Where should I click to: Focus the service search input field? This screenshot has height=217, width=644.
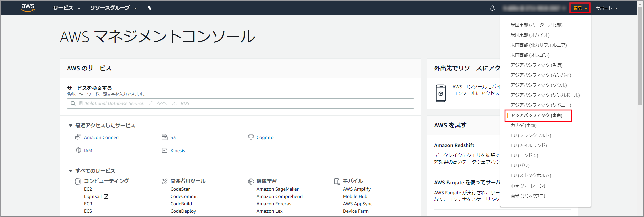(240, 103)
